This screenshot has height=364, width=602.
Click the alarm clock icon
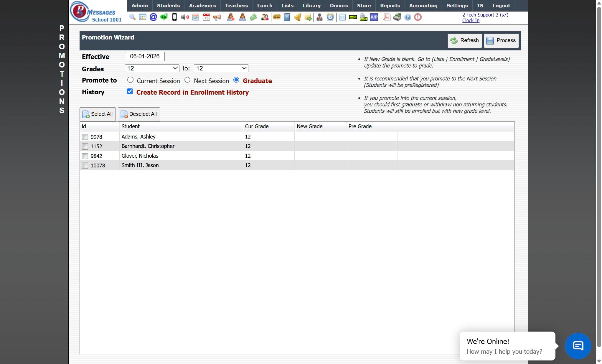click(x=330, y=17)
